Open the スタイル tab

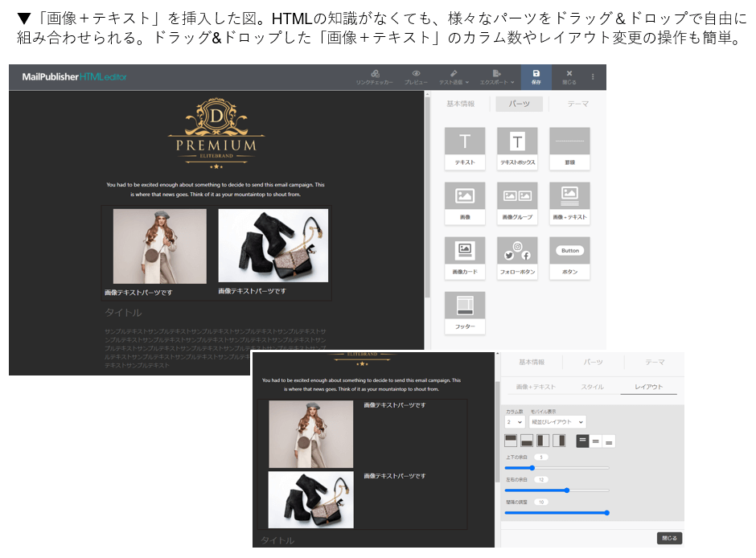click(592, 387)
